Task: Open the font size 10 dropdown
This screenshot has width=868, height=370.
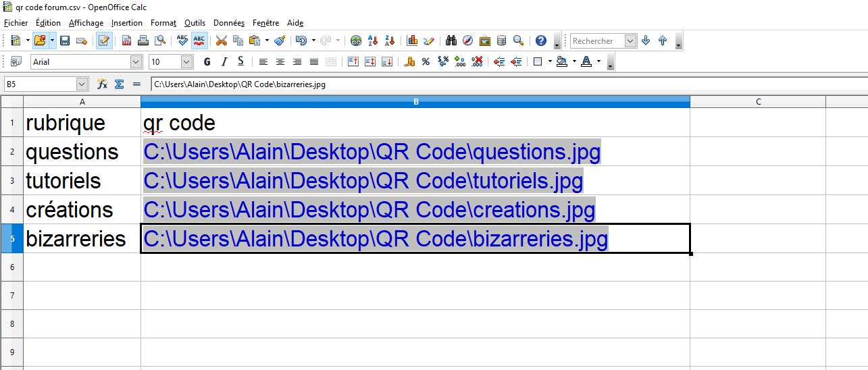Action: [187, 61]
